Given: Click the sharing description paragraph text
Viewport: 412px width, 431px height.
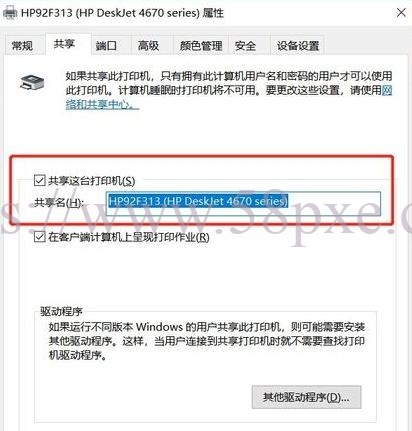Looking at the screenshot, I should [229, 90].
